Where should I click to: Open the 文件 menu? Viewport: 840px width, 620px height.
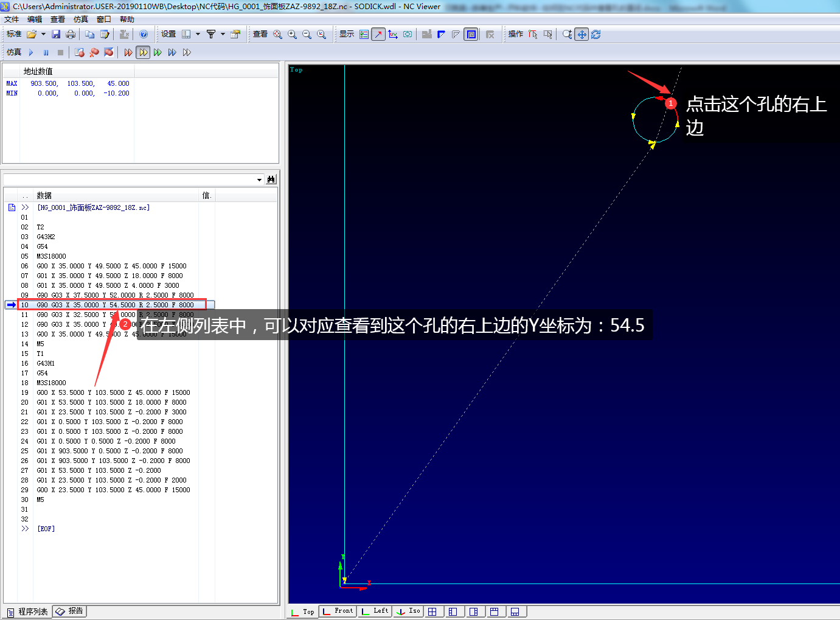(x=12, y=19)
